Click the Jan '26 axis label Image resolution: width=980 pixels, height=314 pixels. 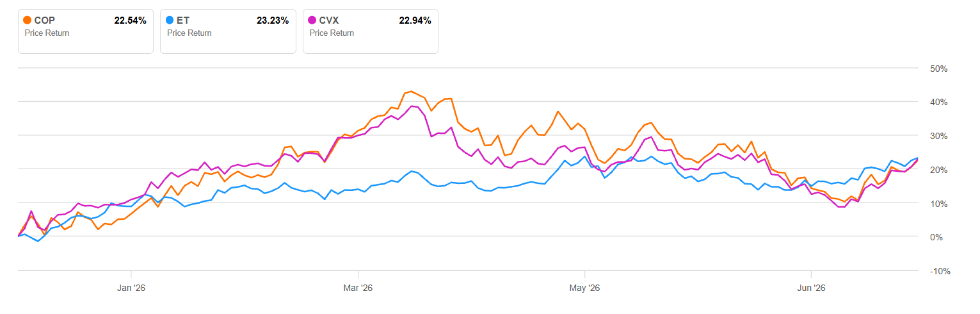pos(131,288)
